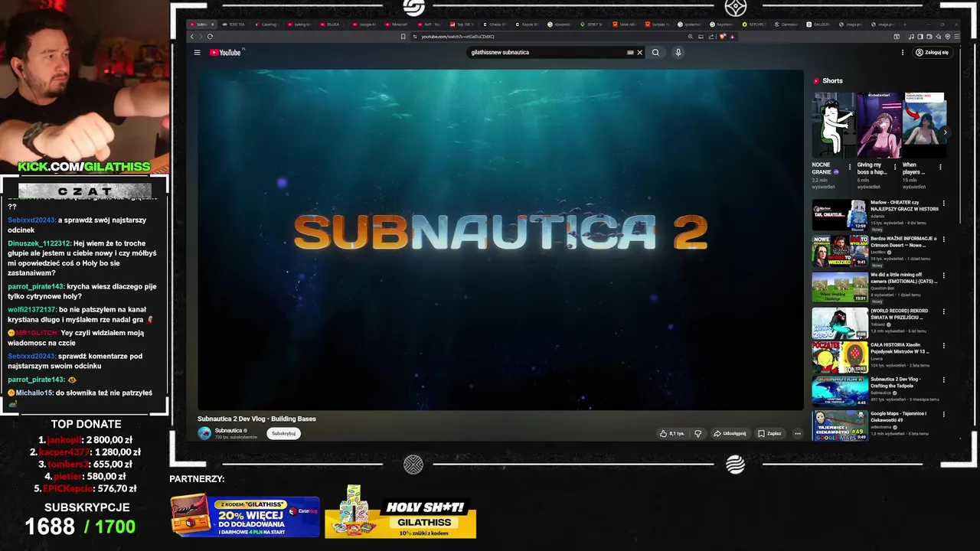This screenshot has width=980, height=551.
Task: Open 'CAŁA HISTORIA Xiaolin' video thumbnail
Action: pos(840,358)
